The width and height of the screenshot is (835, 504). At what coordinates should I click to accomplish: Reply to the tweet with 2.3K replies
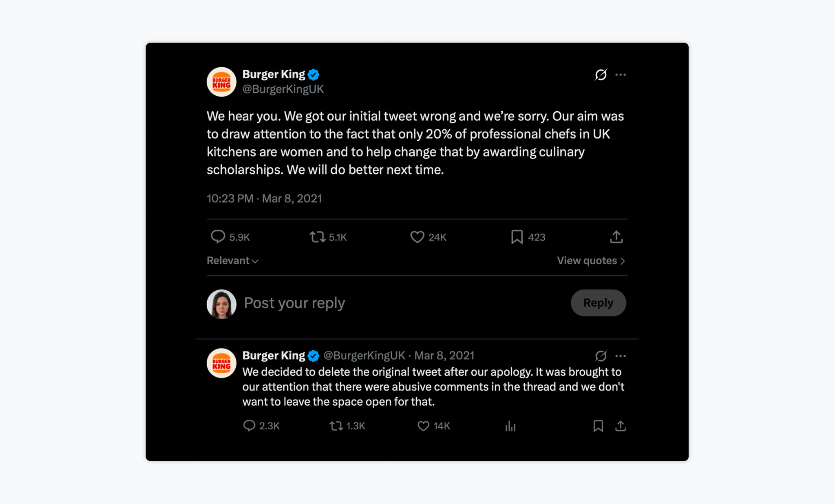click(x=249, y=426)
